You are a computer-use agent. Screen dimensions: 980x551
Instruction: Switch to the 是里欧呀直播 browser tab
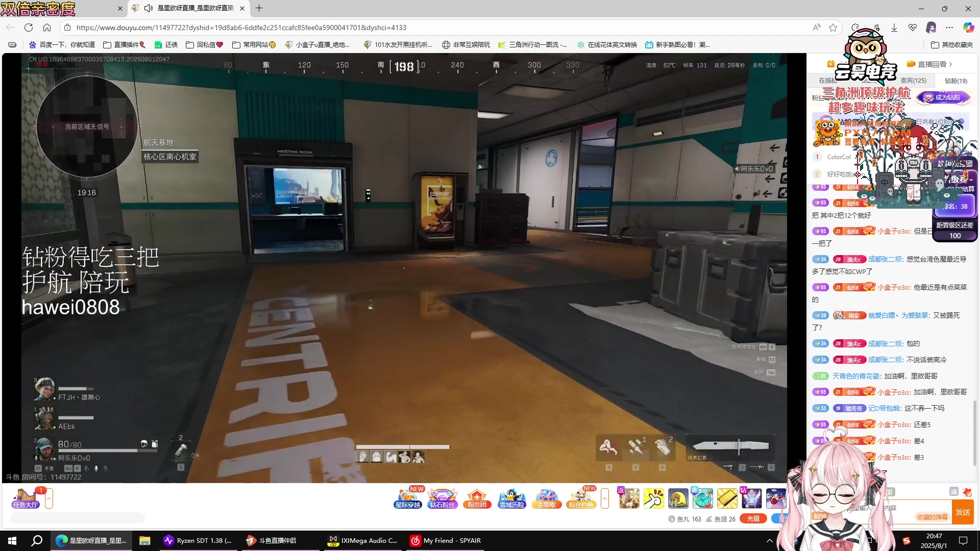pos(188,8)
